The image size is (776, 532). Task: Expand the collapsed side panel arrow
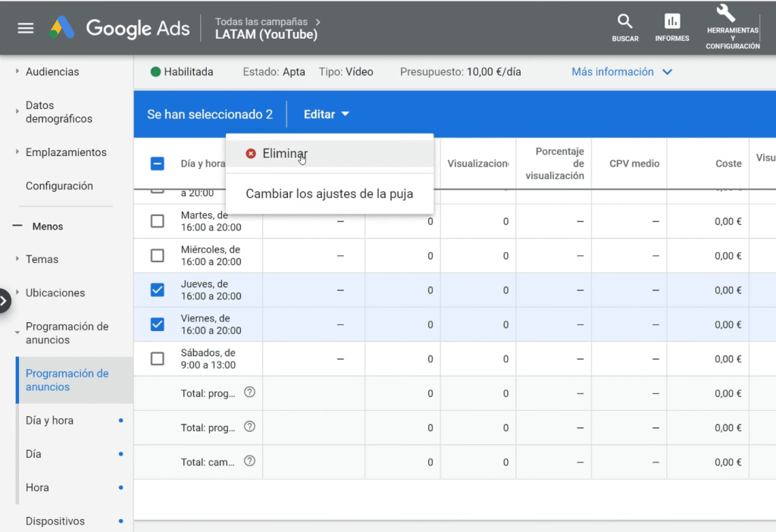click(5, 301)
